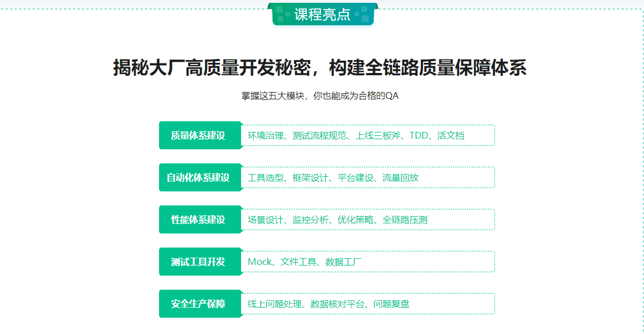This screenshot has height=334, width=644.
Task: Click the decorative square right of 课程亮点
Action: click(365, 12)
